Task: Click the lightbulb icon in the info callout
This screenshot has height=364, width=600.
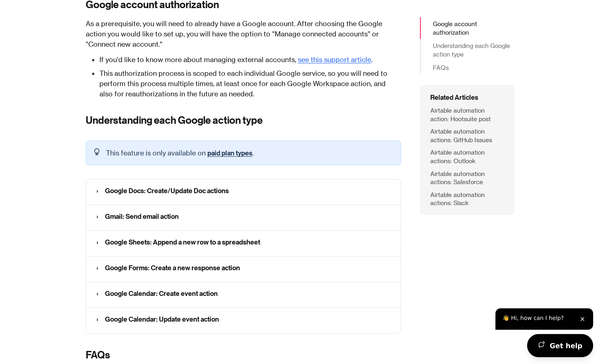Action: click(97, 152)
